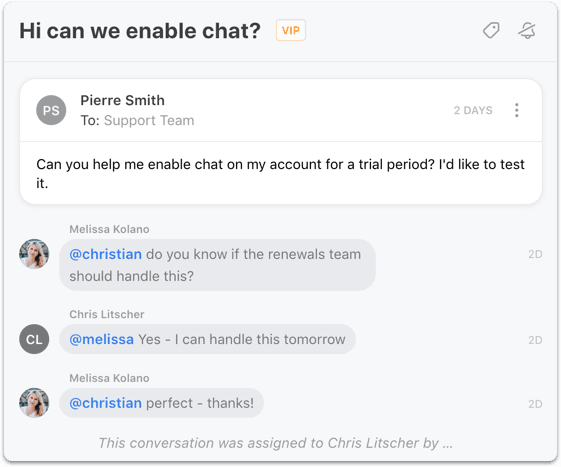Click the @christian mention about renewals team
561x467 pixels.
(106, 254)
